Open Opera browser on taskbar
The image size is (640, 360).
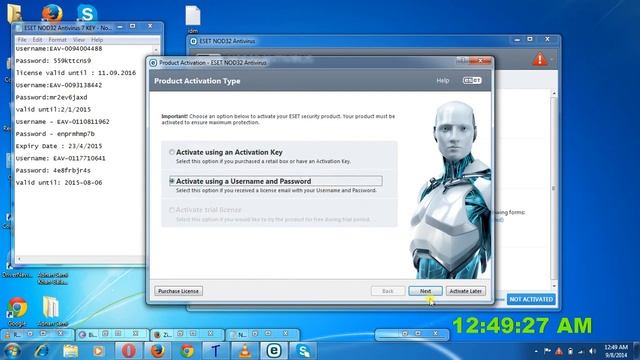pos(128,351)
